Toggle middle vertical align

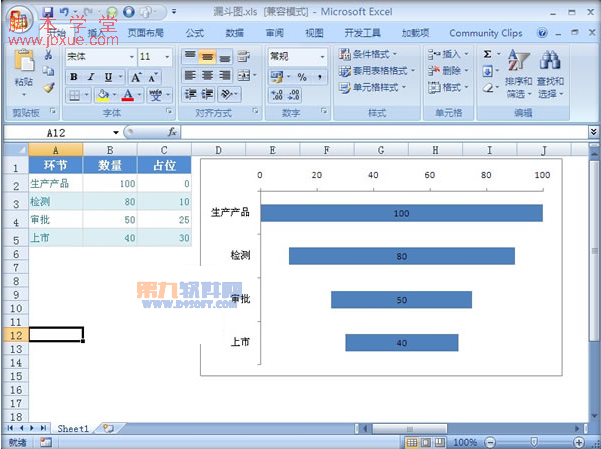click(207, 57)
